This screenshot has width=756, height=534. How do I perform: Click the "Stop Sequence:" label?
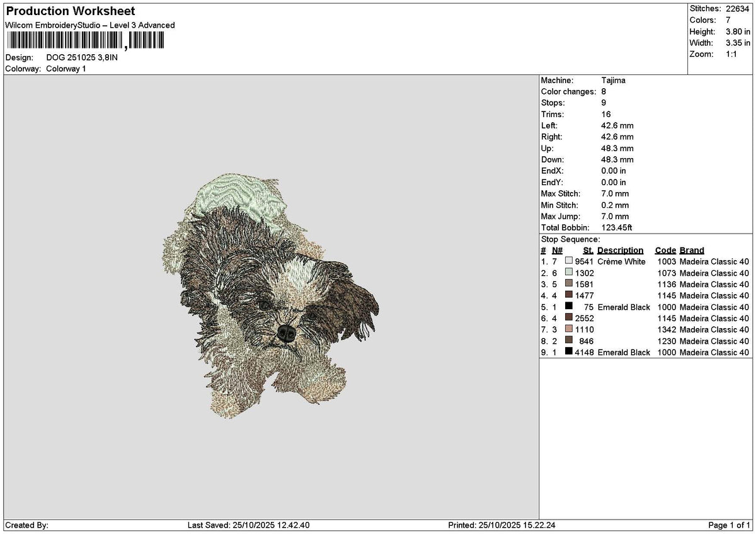coord(571,239)
